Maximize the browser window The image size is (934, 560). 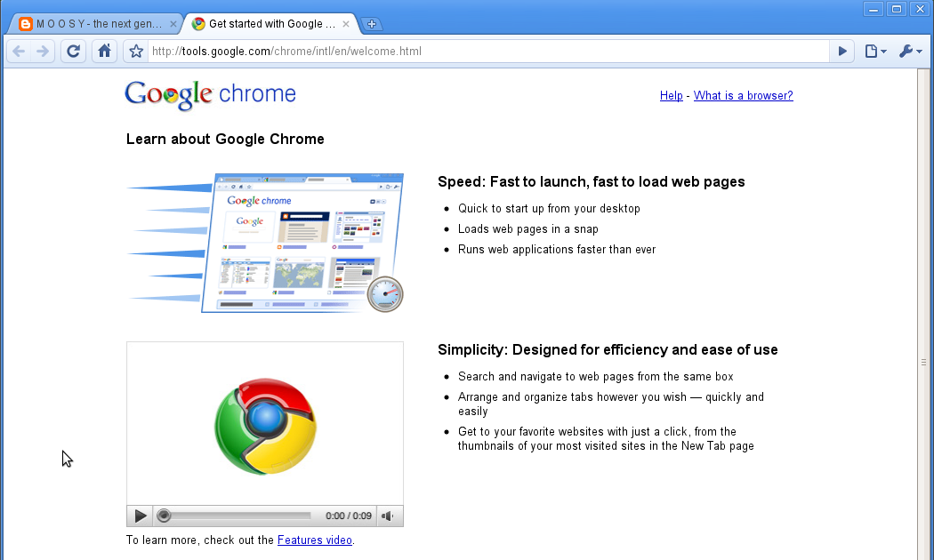[897, 9]
